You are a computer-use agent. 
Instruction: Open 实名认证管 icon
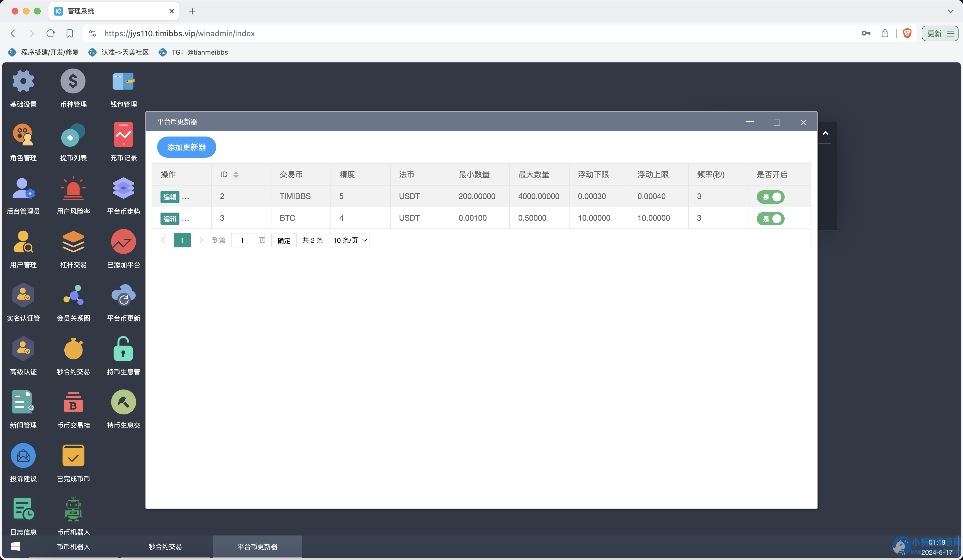(x=23, y=295)
